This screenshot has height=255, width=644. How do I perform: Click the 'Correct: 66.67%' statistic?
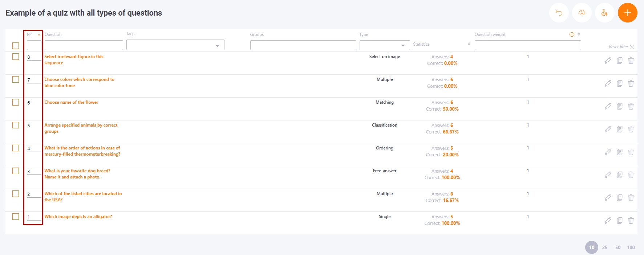coord(442,132)
